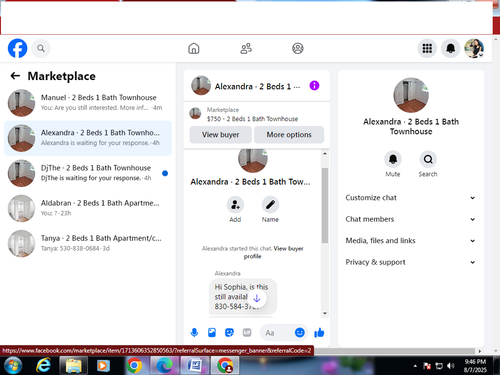Go to the Home feed icon
Viewport: 500px width, 375px height.
pyautogui.click(x=194, y=48)
